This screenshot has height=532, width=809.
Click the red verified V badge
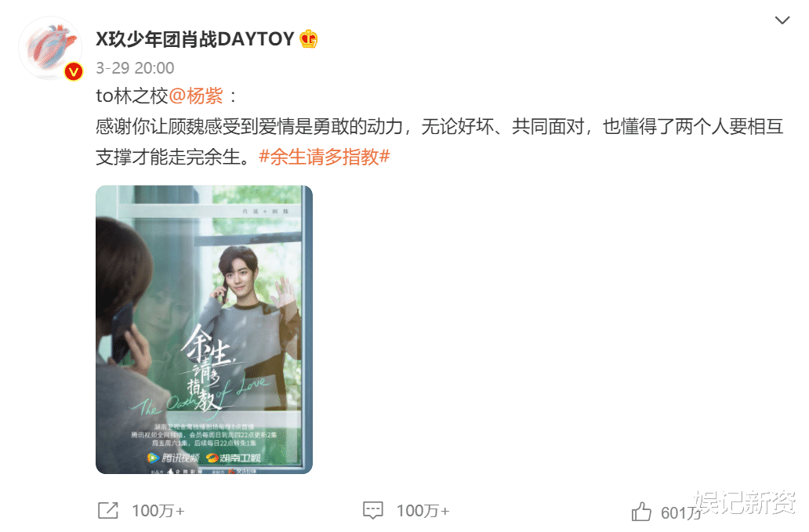coord(74,71)
